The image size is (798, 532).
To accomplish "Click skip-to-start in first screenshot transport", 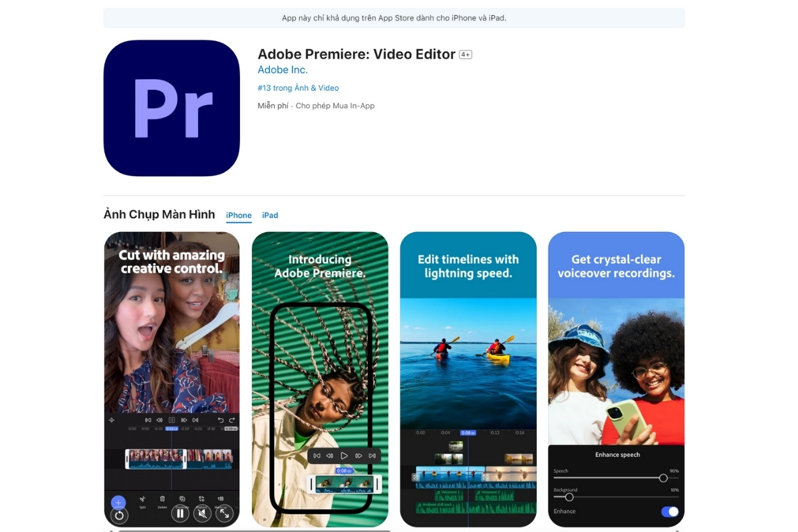I will click(148, 420).
